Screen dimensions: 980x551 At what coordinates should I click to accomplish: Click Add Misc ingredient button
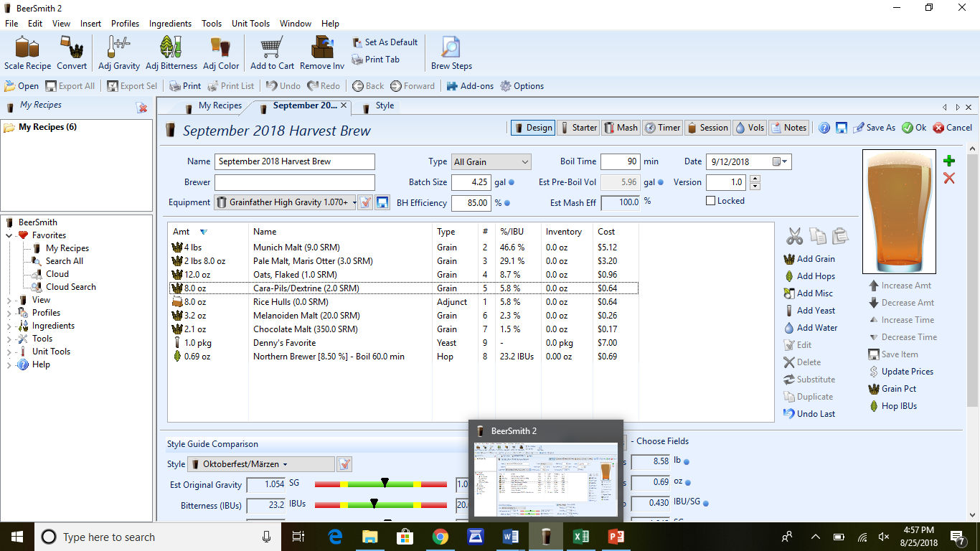tap(808, 293)
